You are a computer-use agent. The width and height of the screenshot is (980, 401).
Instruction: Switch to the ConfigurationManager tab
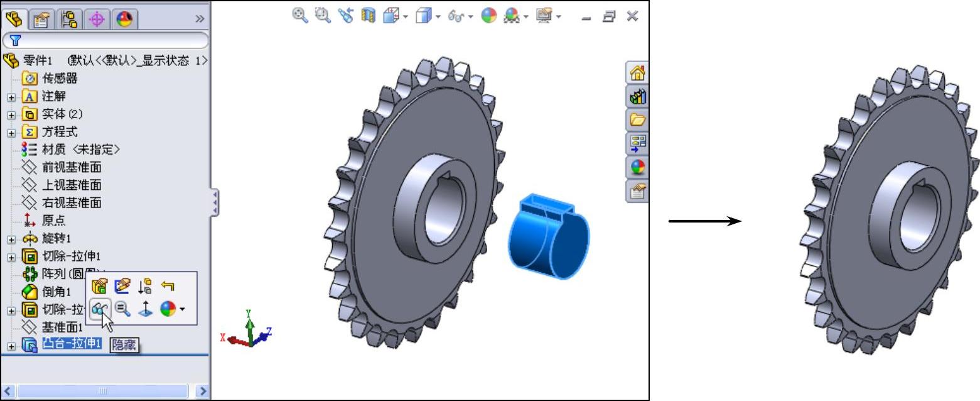(x=68, y=19)
